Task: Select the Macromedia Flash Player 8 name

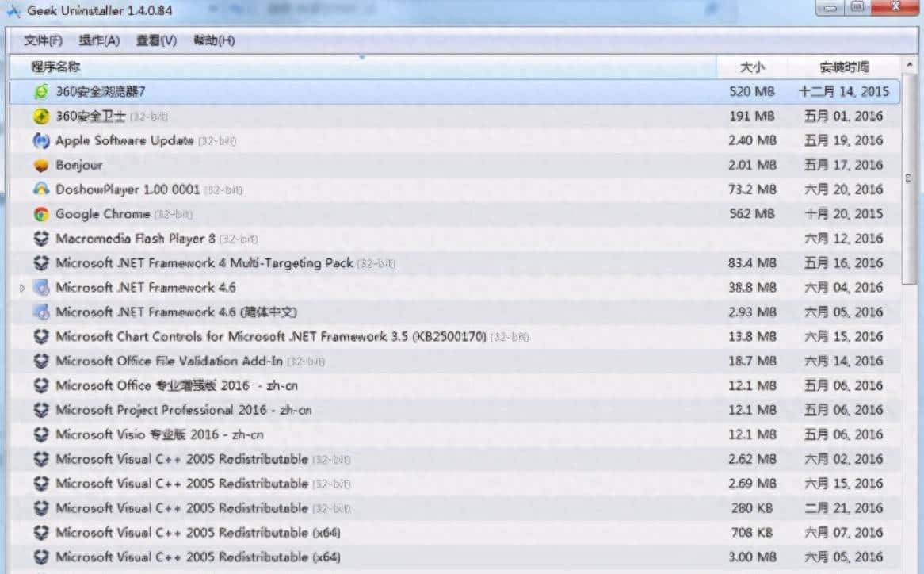Action: point(136,239)
